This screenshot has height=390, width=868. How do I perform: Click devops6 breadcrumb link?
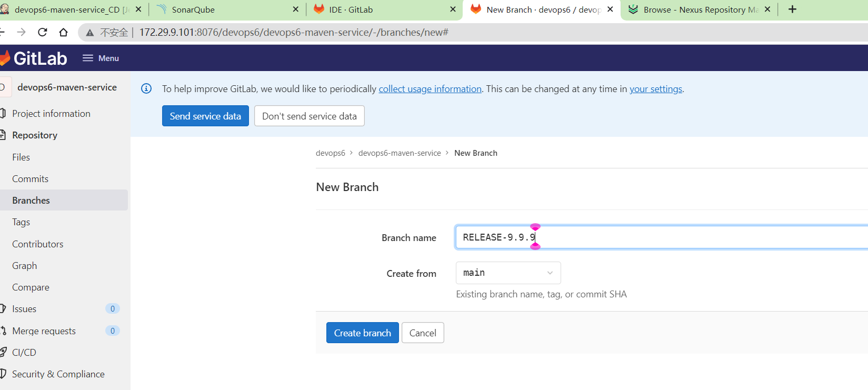pyautogui.click(x=331, y=153)
